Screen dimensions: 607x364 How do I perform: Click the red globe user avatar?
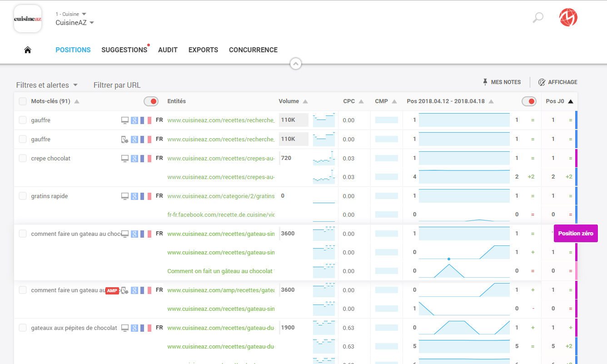click(568, 18)
